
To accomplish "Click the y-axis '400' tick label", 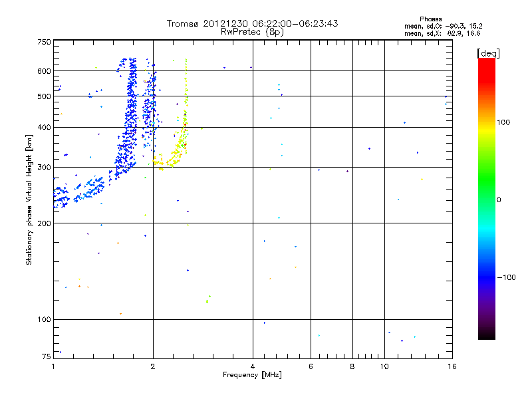I will [44, 127].
